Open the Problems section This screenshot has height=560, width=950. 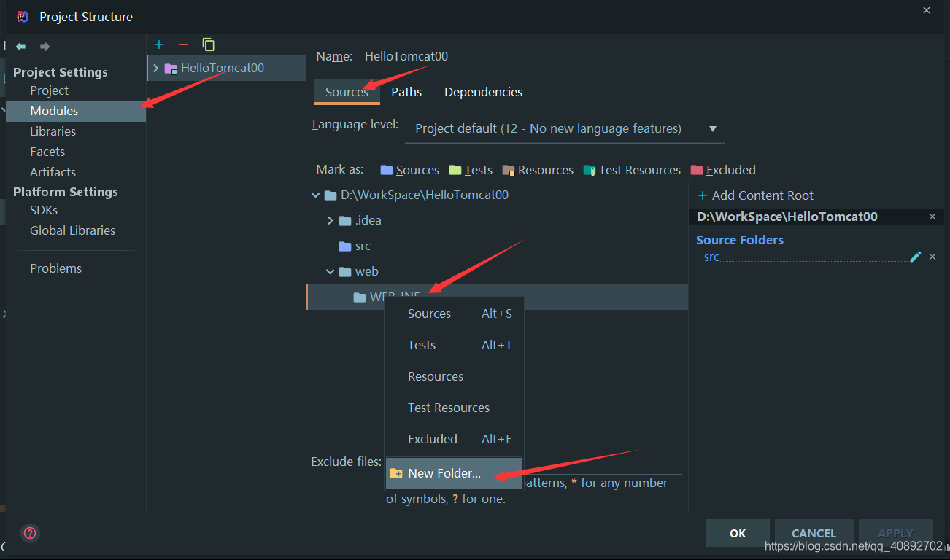(x=55, y=268)
